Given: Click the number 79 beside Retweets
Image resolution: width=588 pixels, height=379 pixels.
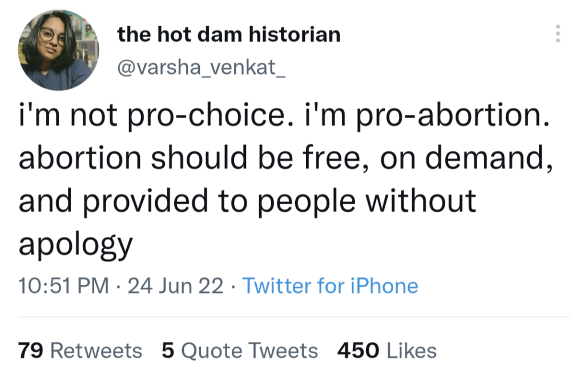Looking at the screenshot, I should point(31,350).
